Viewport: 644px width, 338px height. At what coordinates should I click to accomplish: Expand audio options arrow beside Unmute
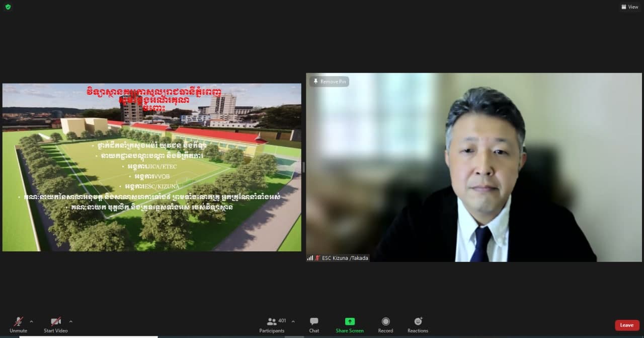(x=31, y=321)
